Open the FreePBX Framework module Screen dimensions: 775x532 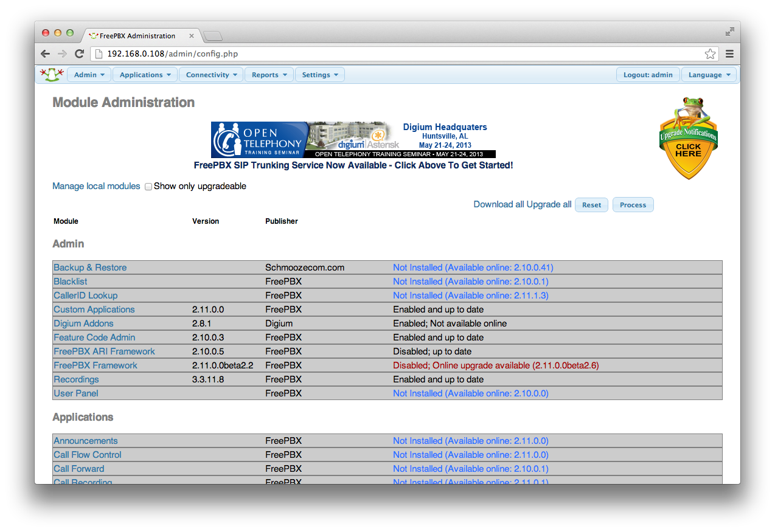point(96,365)
